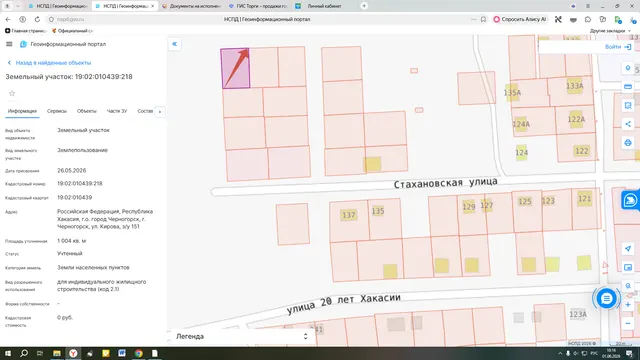Open the browser screenshot scissors tool
Screen dimensions: 640x360
pos(558,19)
